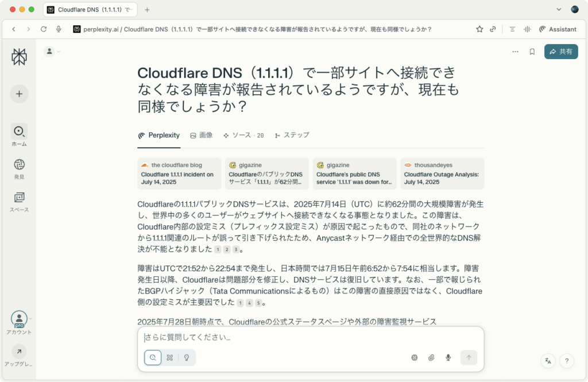Reload the page
The image size is (588, 382).
44,29
